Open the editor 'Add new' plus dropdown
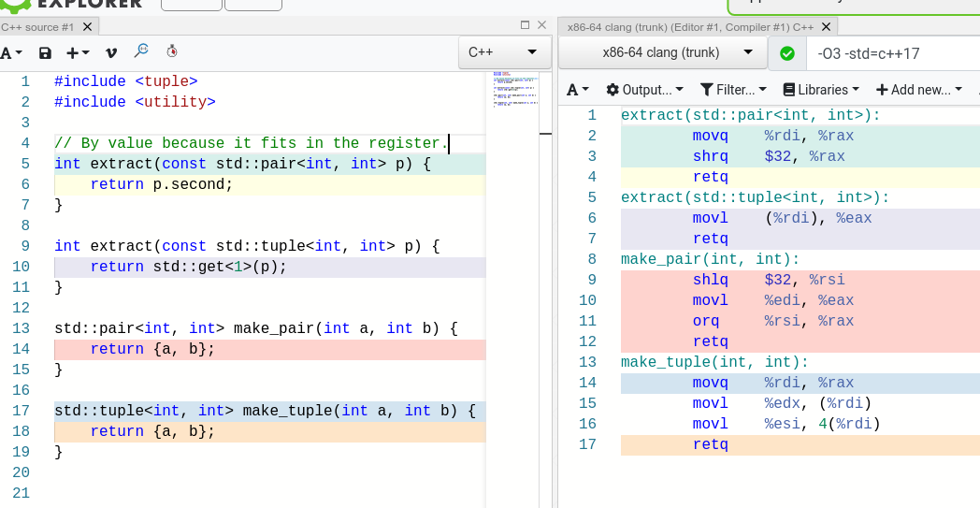This screenshot has height=508, width=980. click(x=78, y=53)
